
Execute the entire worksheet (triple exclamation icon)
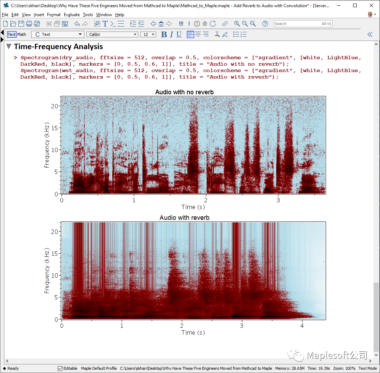[x=181, y=24]
